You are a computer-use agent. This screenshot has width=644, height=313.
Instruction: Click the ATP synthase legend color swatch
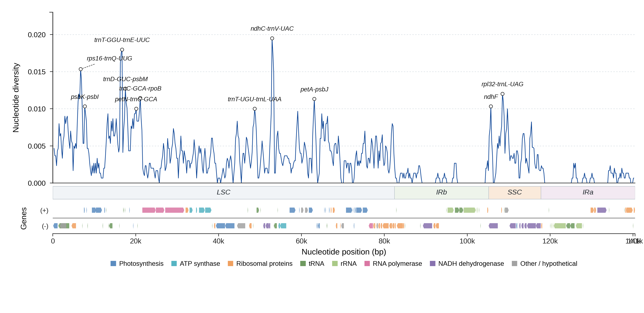(x=174, y=264)
